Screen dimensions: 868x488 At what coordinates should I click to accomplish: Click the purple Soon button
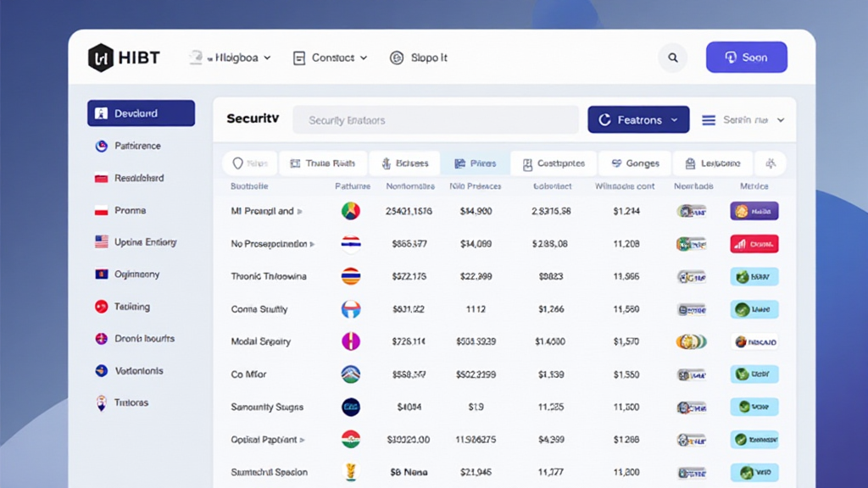[746, 58]
